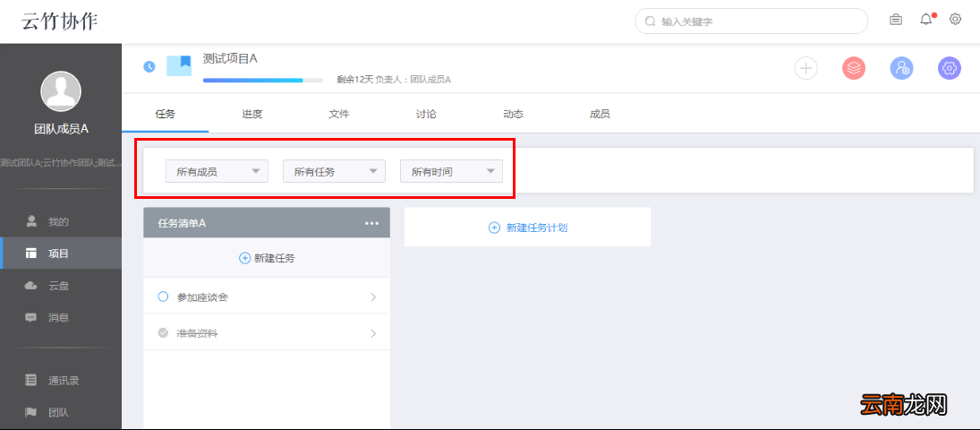Open the notification bell
This screenshot has height=430, width=980.
click(926, 20)
